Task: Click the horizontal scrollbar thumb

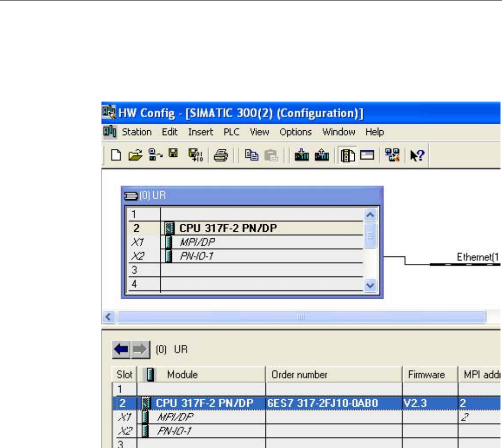Action: pyautogui.click(x=302, y=317)
